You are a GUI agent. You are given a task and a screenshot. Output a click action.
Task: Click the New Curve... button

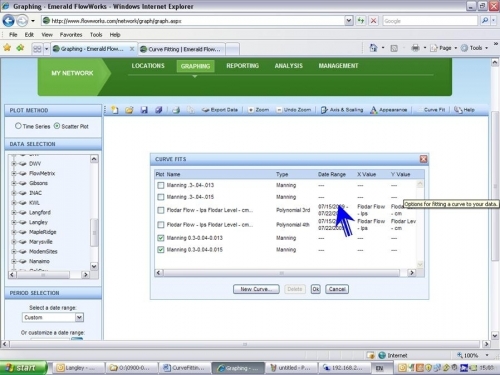click(x=256, y=289)
